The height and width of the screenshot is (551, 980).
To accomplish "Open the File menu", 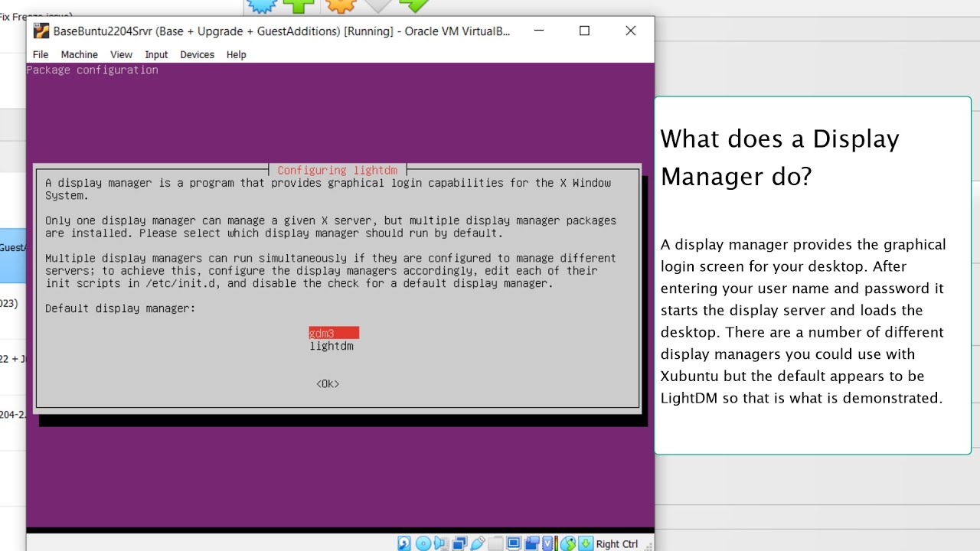I will click(x=41, y=54).
